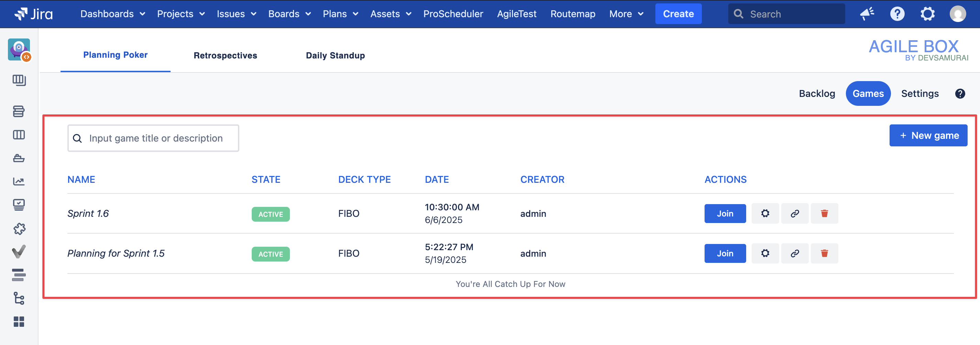
Task: Open the user profile avatar
Action: 957,14
